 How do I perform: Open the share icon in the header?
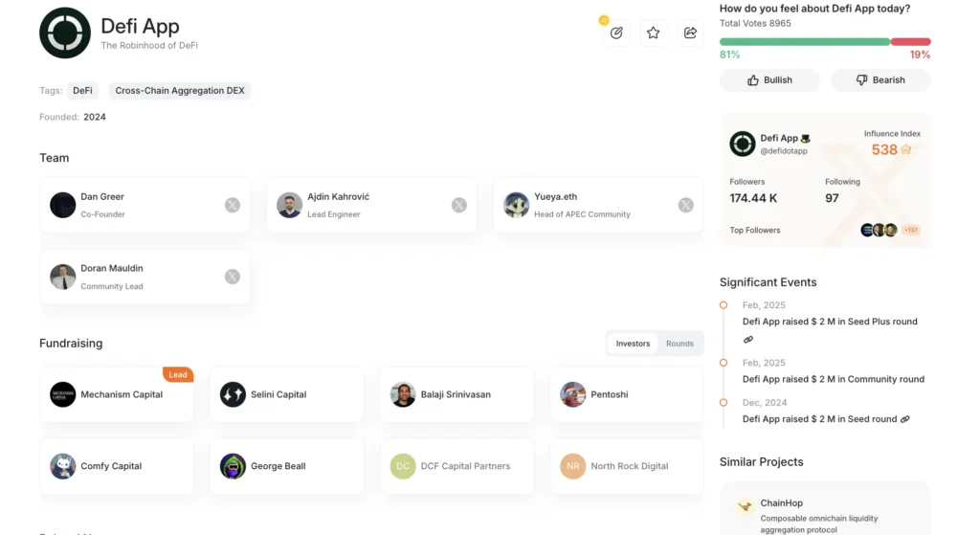[x=690, y=33]
